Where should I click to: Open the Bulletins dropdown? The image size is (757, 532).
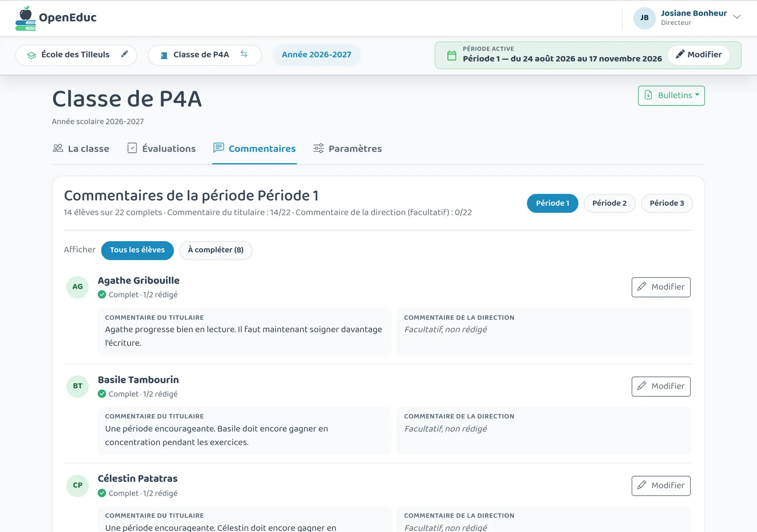(671, 96)
